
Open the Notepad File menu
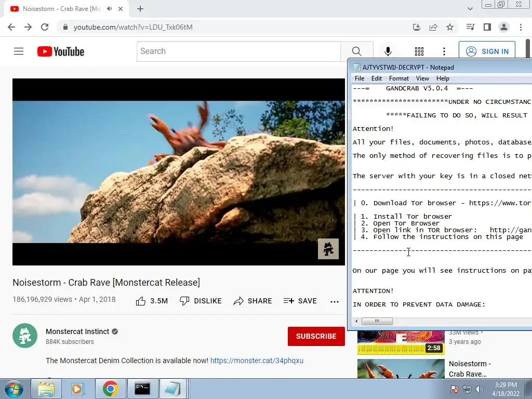tap(360, 78)
